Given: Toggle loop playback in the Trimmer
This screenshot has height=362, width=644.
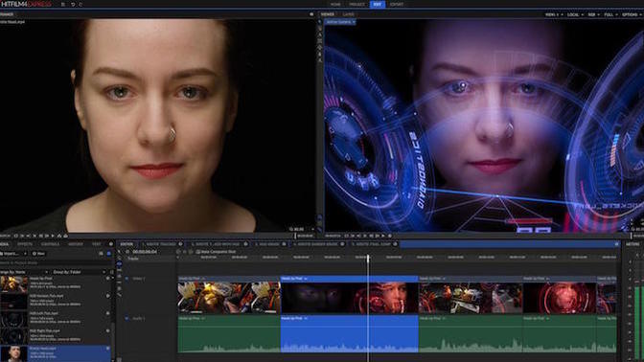Looking at the screenshot, I should point(16,236).
